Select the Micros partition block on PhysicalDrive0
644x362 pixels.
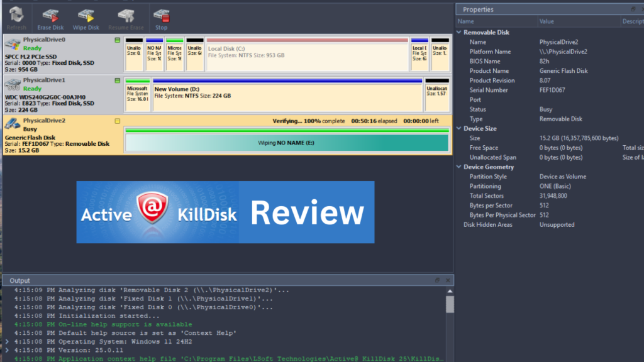click(175, 55)
